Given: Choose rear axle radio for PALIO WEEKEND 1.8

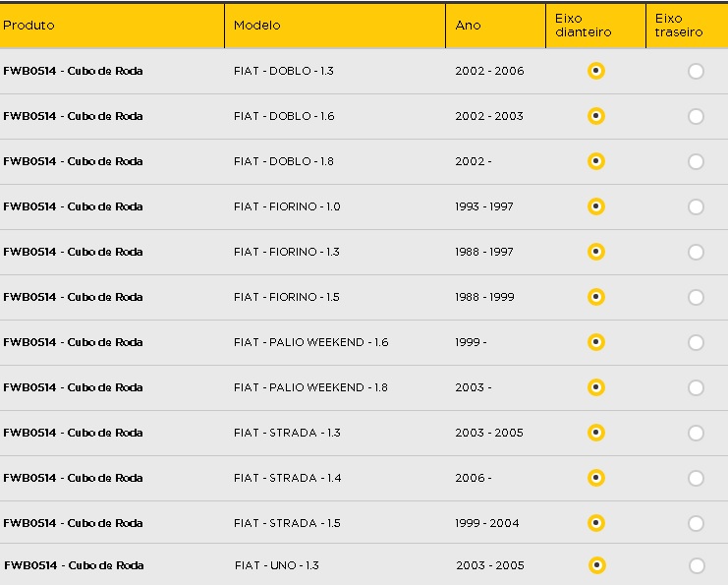Looking at the screenshot, I should [696, 388].
